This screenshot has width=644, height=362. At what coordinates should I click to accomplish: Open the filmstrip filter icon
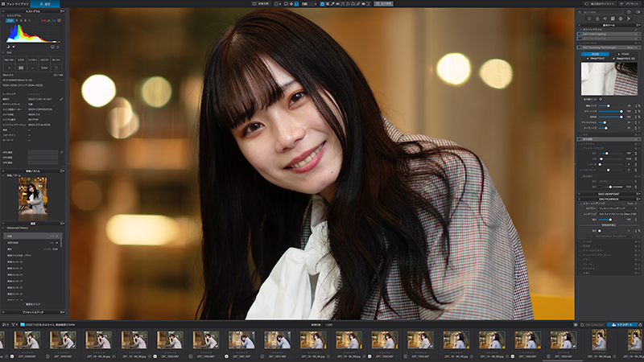click(x=14, y=325)
